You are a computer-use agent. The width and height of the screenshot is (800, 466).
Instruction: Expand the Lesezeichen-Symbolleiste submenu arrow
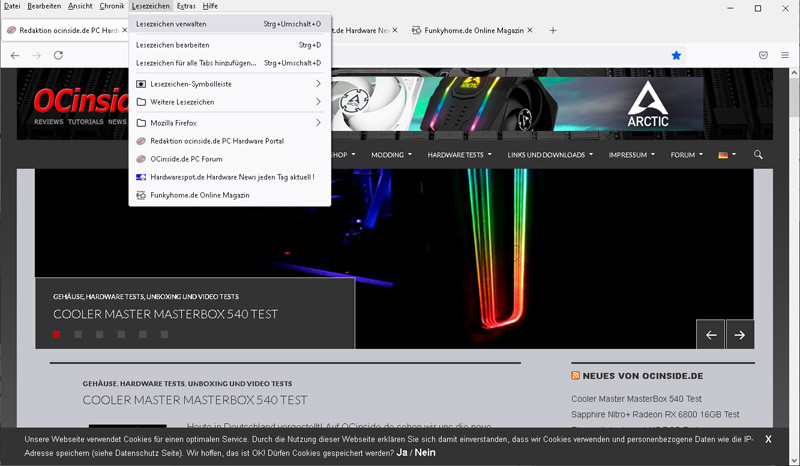click(318, 84)
